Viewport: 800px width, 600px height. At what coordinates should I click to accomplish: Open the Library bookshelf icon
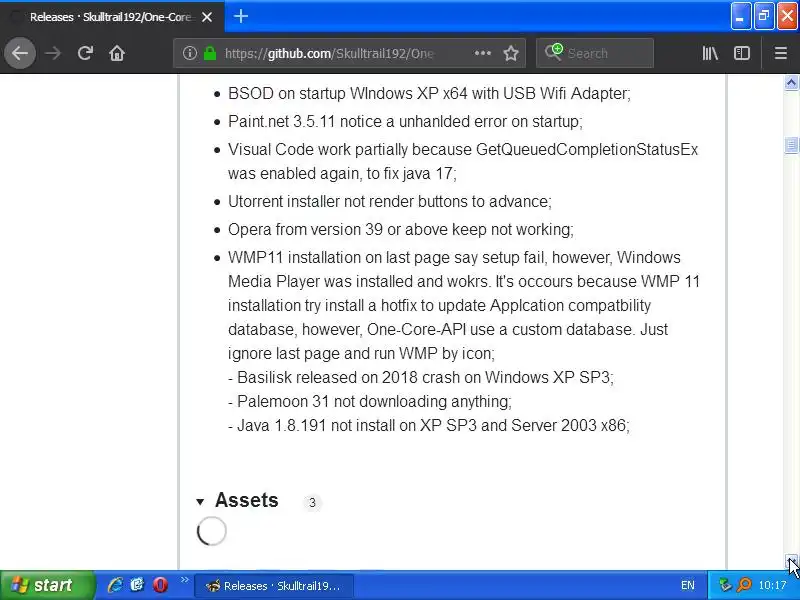pos(710,53)
